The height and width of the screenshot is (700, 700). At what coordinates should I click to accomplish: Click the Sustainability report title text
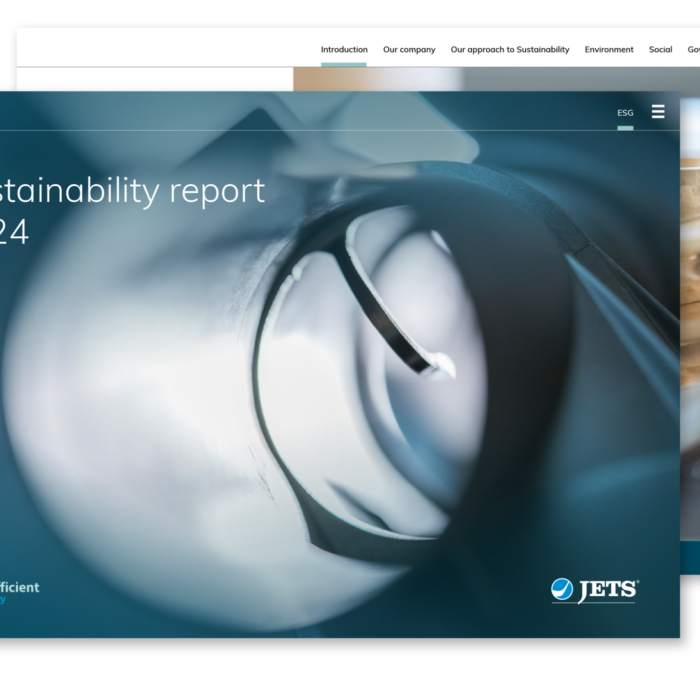(132, 191)
